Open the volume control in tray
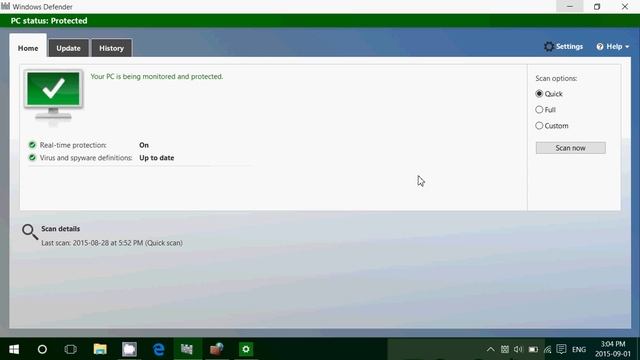This screenshot has width=640, height=360. (x=518, y=349)
